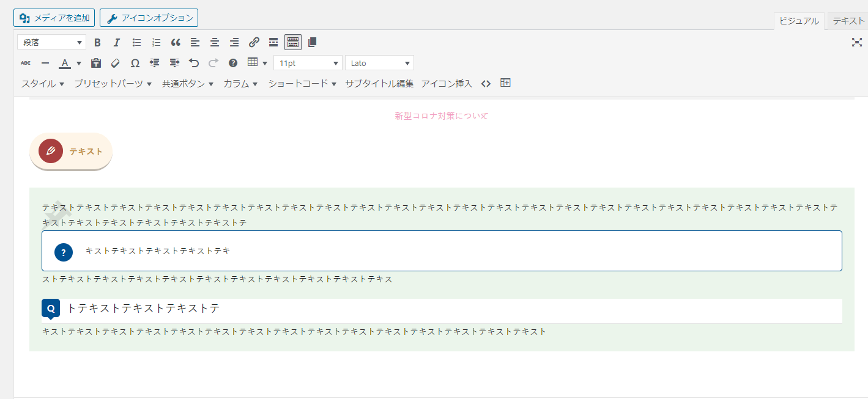Insert special character with Omega icon
868x399 pixels.
[135, 63]
